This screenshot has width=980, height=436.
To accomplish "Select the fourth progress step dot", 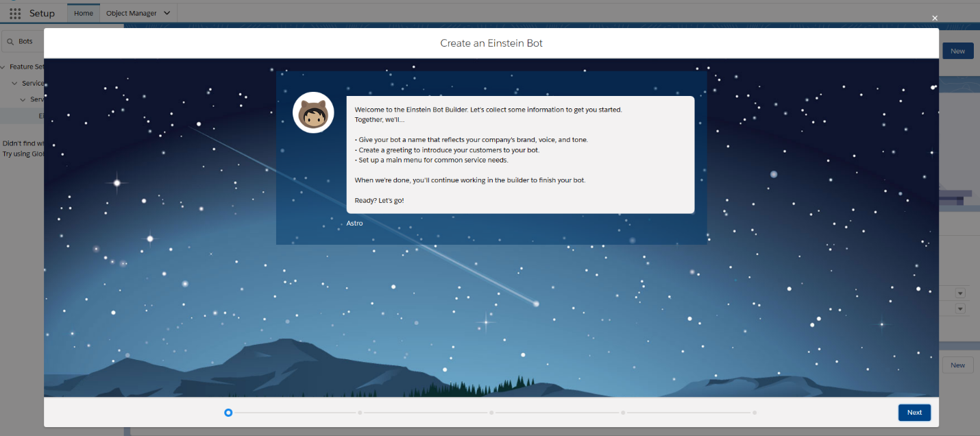I will click(x=623, y=413).
